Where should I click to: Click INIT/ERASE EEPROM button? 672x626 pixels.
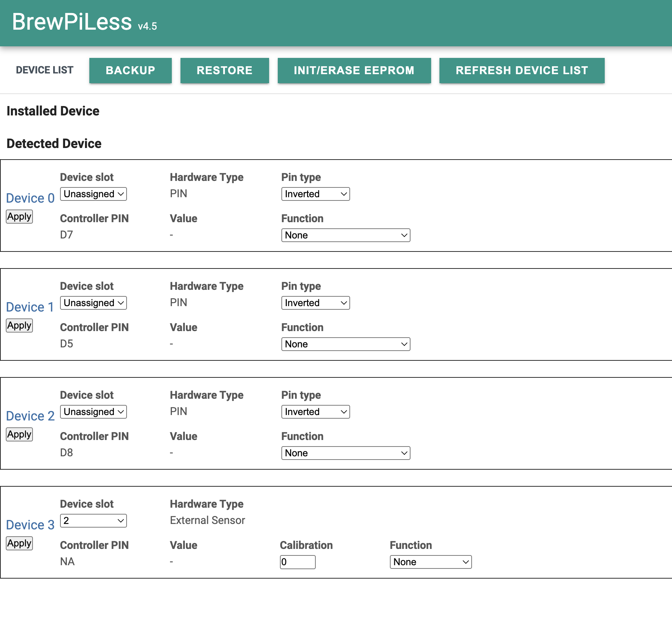(x=354, y=70)
